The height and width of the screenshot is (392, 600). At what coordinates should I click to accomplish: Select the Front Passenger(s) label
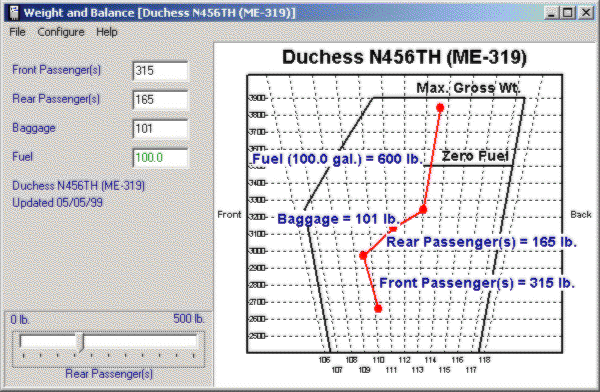pos(57,70)
